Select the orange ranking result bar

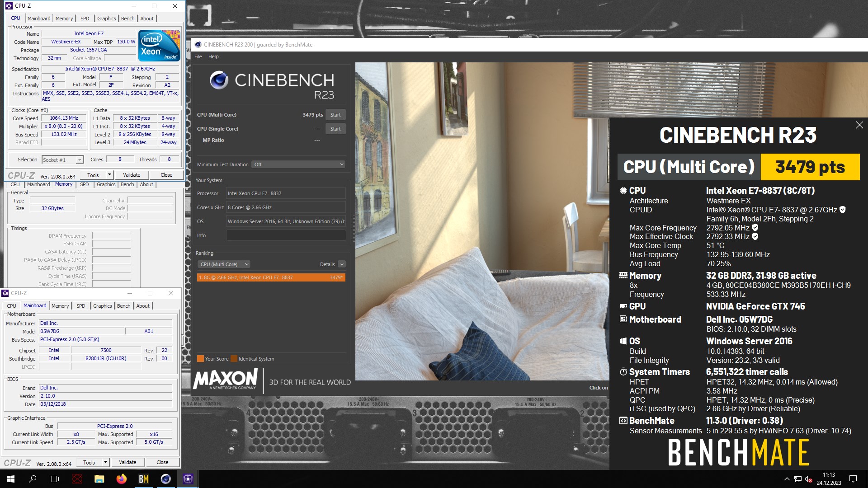click(271, 277)
